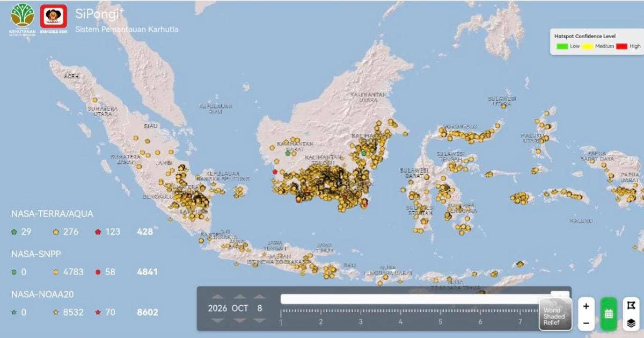Image resolution: width=644 pixels, height=338 pixels.
Task: Click the hotspot near Sumatera Utara label
Action: pos(94,100)
